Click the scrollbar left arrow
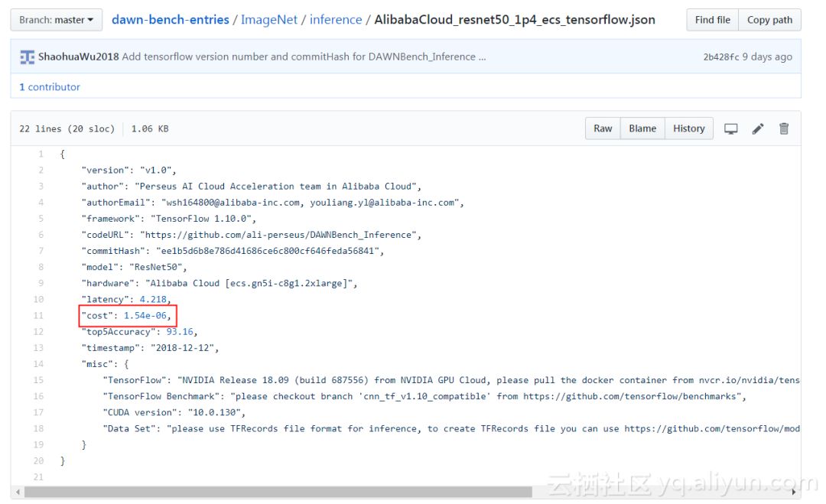The image size is (826, 504). [x=18, y=492]
